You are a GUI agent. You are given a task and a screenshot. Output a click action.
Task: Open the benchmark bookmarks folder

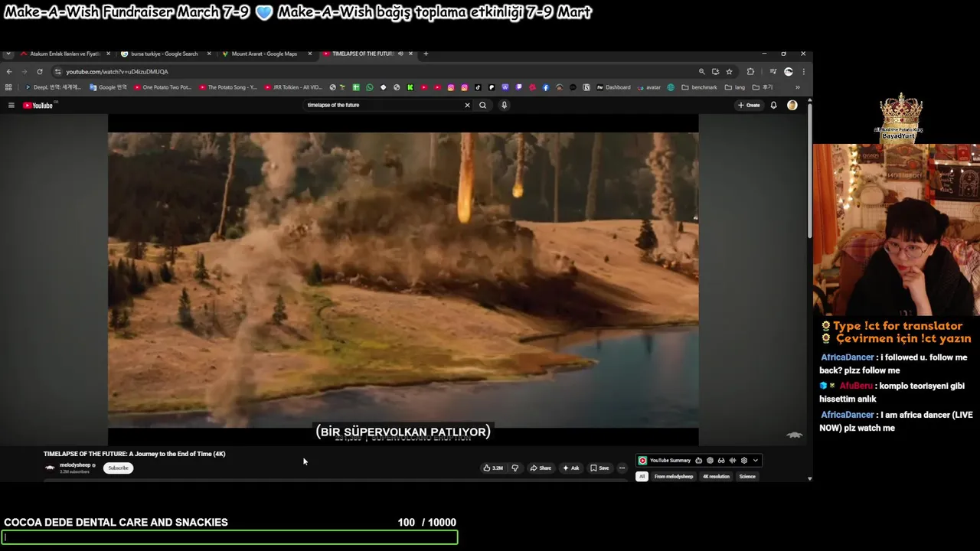click(700, 87)
